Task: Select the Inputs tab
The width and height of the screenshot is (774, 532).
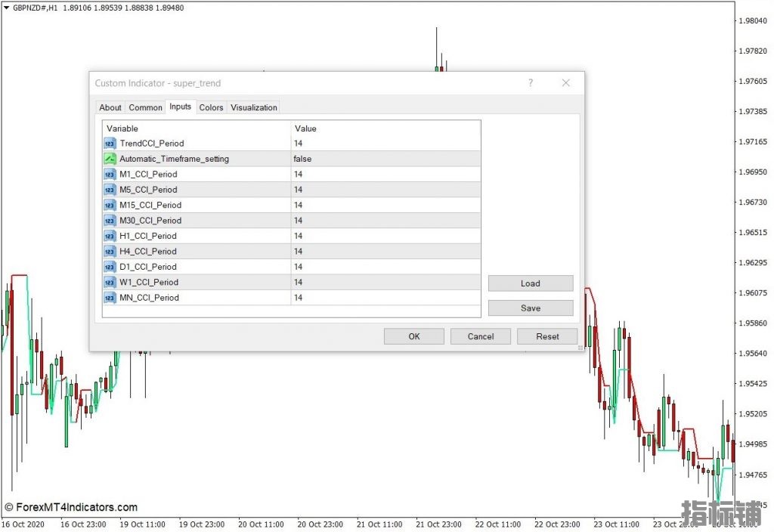Action: (180, 107)
